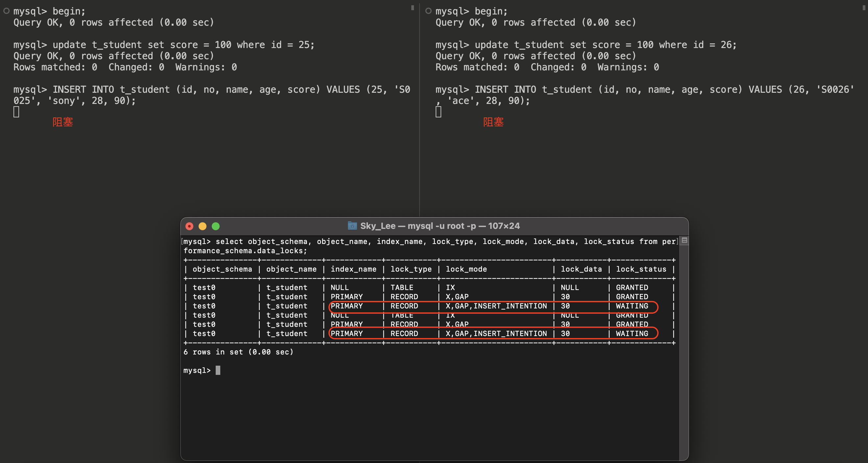Click the yellow minimize button of Sky_Lee terminal
868x463 pixels.
(203, 226)
